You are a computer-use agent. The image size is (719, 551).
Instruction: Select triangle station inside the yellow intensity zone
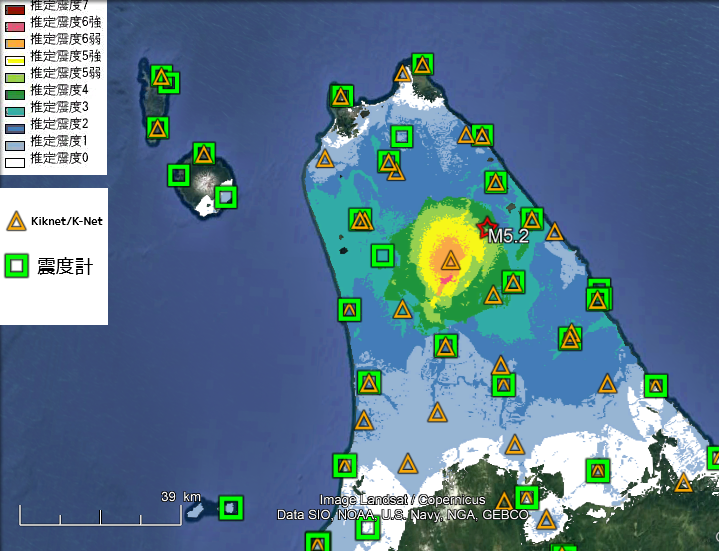(451, 261)
